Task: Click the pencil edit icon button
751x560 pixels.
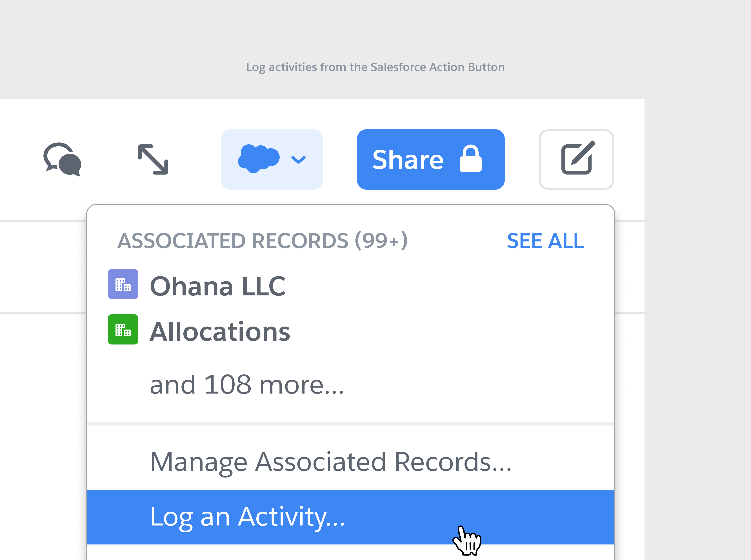Action: coord(576,159)
